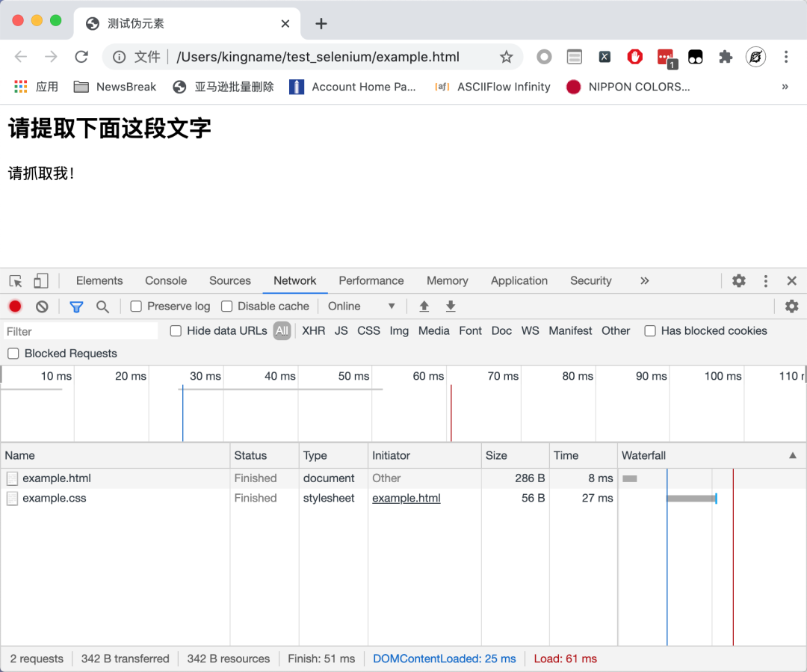Filter by JS requests
The height and width of the screenshot is (672, 807).
pos(341,330)
